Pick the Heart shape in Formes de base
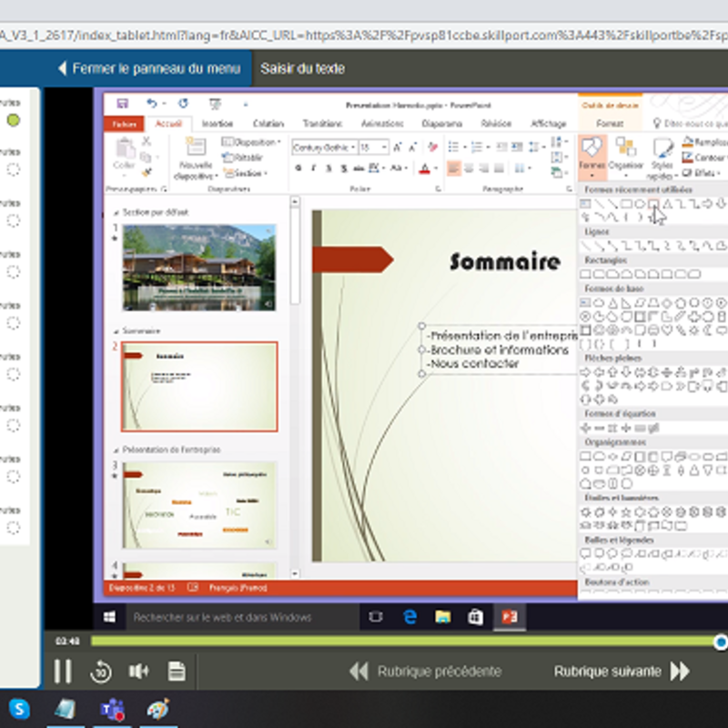 click(x=667, y=330)
